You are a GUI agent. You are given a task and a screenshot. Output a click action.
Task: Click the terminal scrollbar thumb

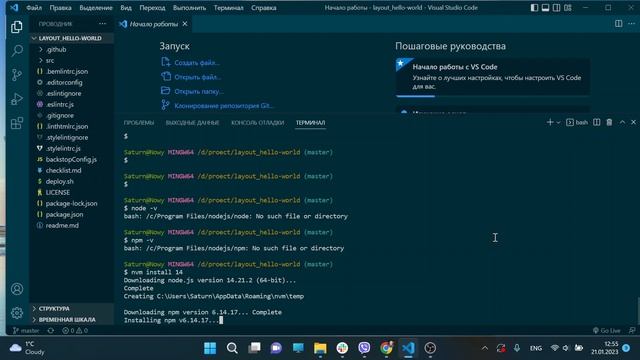(638, 311)
